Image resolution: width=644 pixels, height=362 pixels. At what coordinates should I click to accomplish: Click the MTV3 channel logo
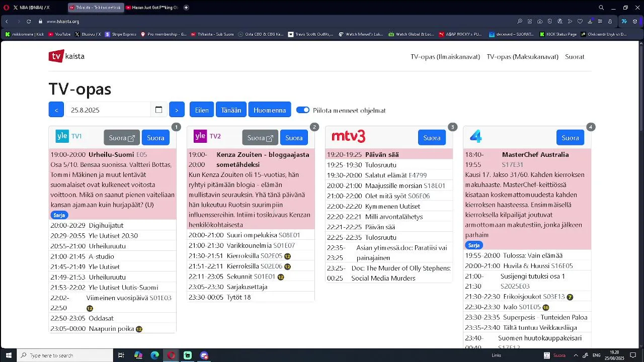click(x=349, y=136)
